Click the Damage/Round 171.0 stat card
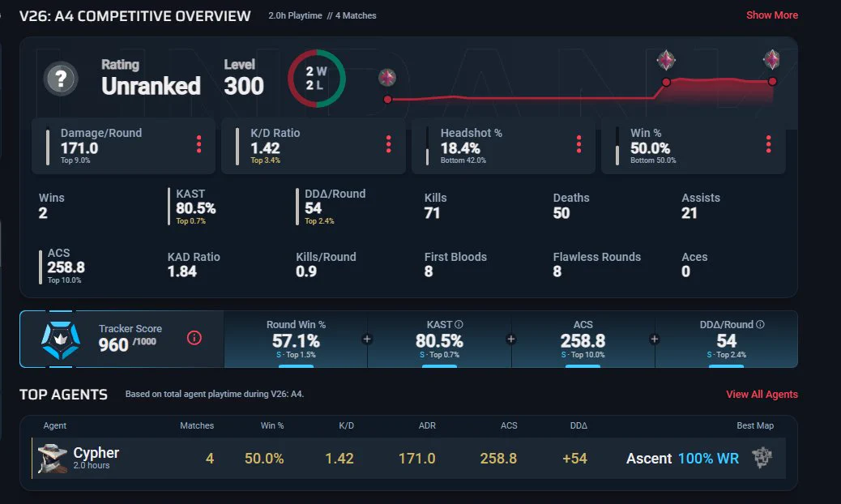 (x=123, y=146)
